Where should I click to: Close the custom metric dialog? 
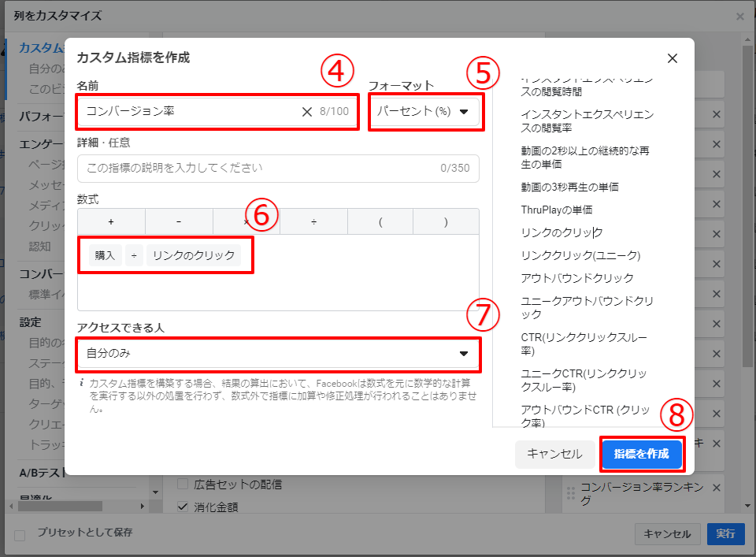pyautogui.click(x=672, y=58)
